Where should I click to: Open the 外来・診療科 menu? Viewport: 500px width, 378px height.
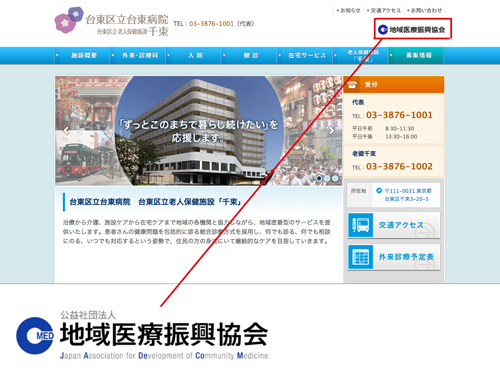click(x=138, y=55)
